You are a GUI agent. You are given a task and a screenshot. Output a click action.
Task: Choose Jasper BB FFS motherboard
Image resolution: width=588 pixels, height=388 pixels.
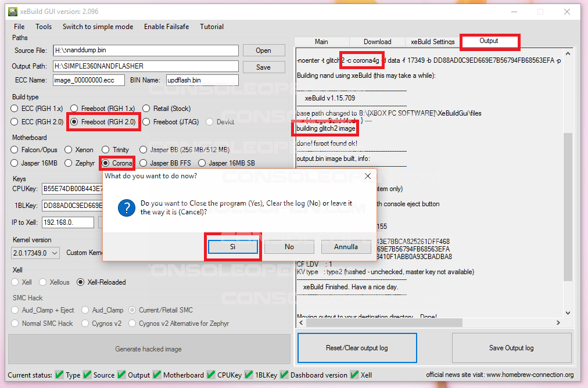pos(144,163)
